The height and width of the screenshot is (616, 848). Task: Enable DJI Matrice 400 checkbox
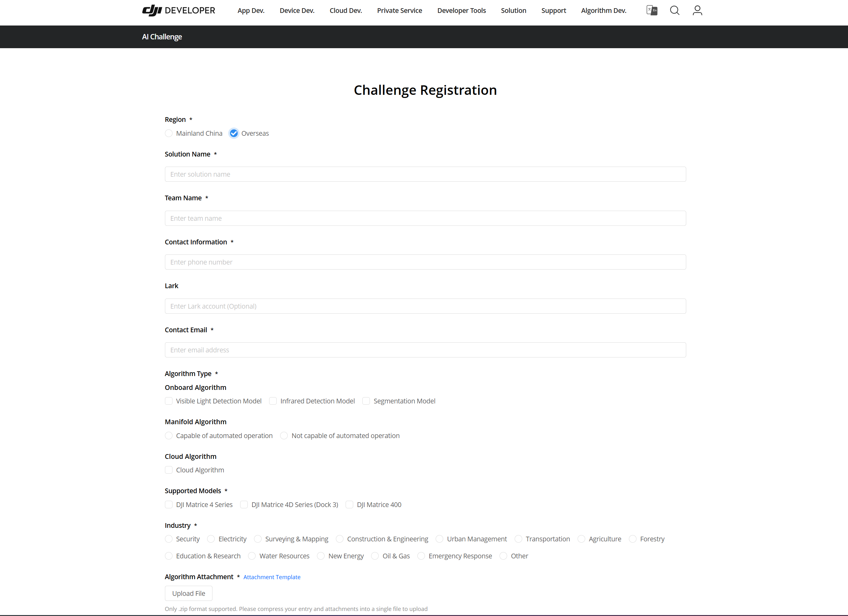[x=349, y=505]
